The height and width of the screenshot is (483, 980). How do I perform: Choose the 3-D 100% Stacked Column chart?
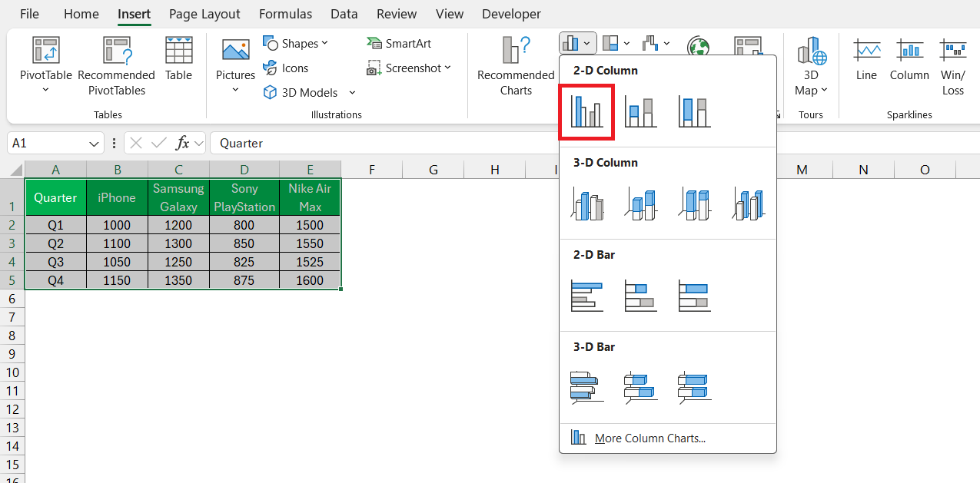point(694,204)
